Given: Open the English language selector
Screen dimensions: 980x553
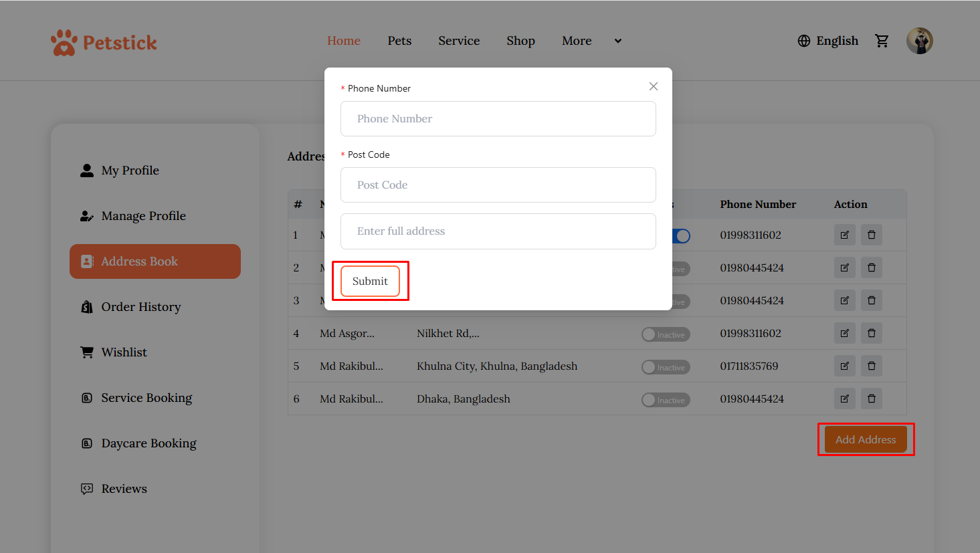Looking at the screenshot, I should (836, 41).
